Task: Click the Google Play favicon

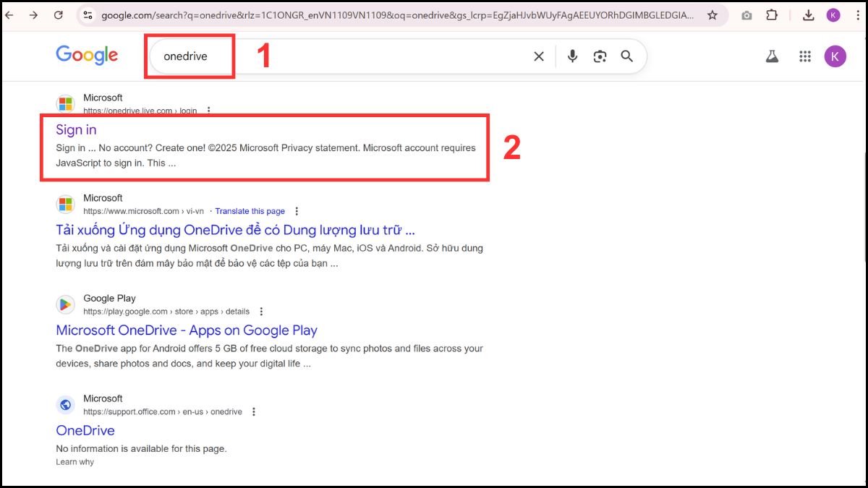Action: tap(66, 304)
